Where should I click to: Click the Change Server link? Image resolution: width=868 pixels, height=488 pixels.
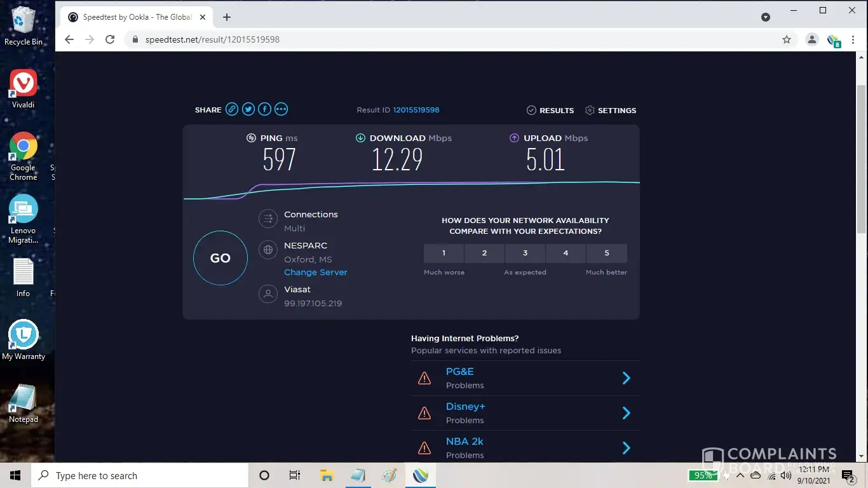(316, 272)
